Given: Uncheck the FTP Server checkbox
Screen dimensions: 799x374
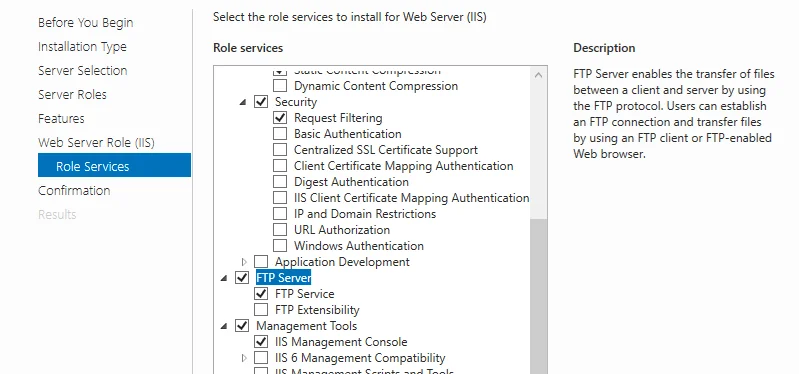Looking at the screenshot, I should (242, 278).
